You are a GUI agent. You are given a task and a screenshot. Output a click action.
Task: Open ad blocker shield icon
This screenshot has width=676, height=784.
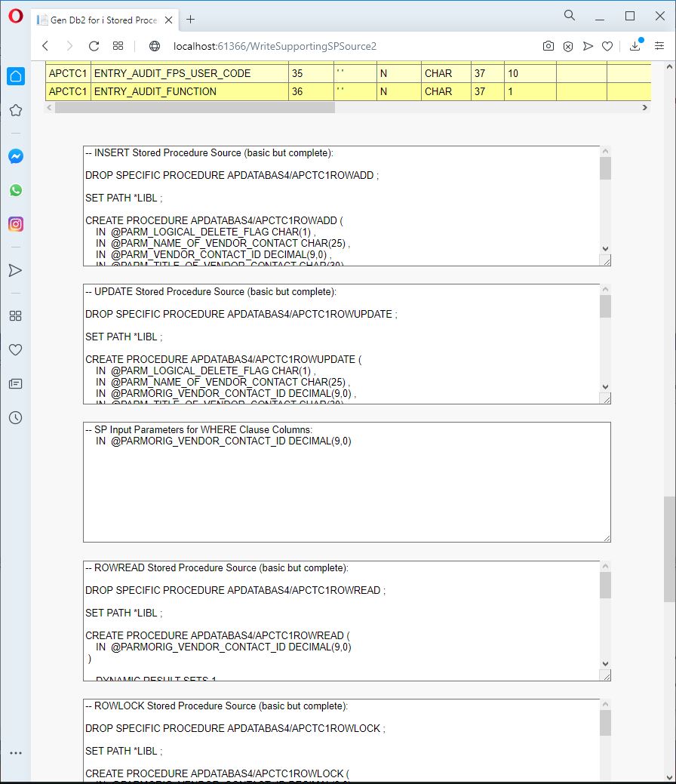[x=568, y=46]
